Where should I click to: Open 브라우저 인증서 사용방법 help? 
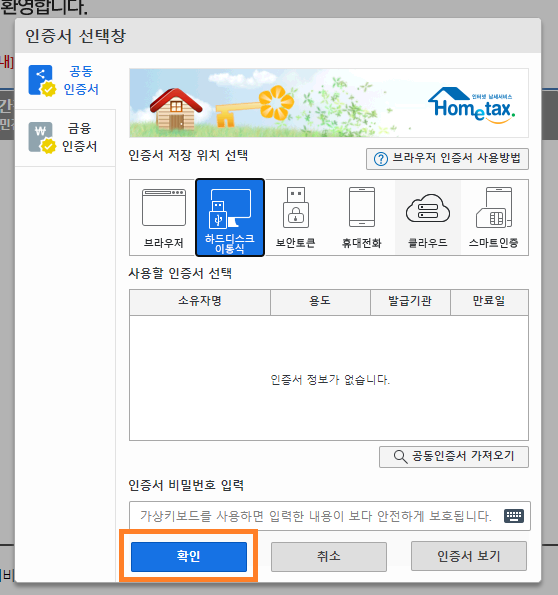point(447,159)
